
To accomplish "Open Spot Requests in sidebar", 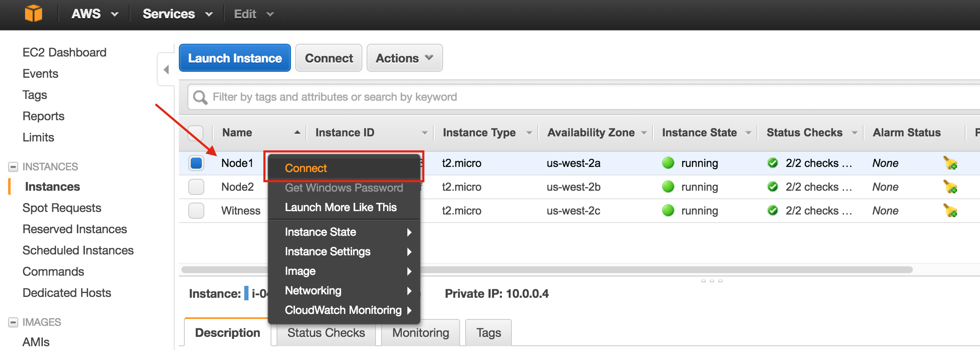I will (62, 208).
